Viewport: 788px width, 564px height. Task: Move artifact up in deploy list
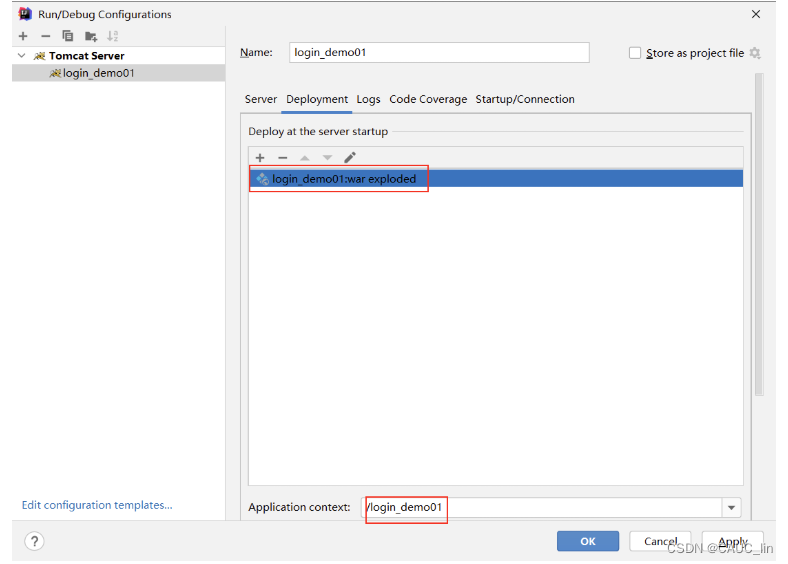(x=305, y=158)
